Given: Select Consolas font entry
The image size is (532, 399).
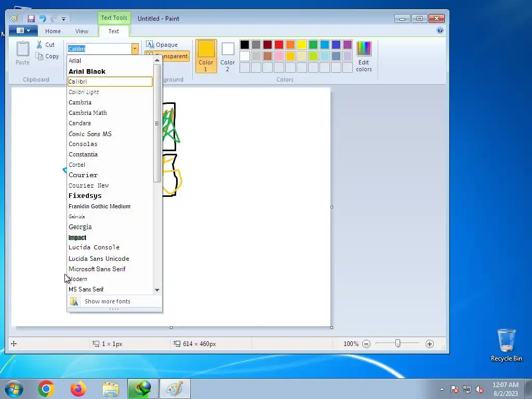Looking at the screenshot, I should click(110, 144).
